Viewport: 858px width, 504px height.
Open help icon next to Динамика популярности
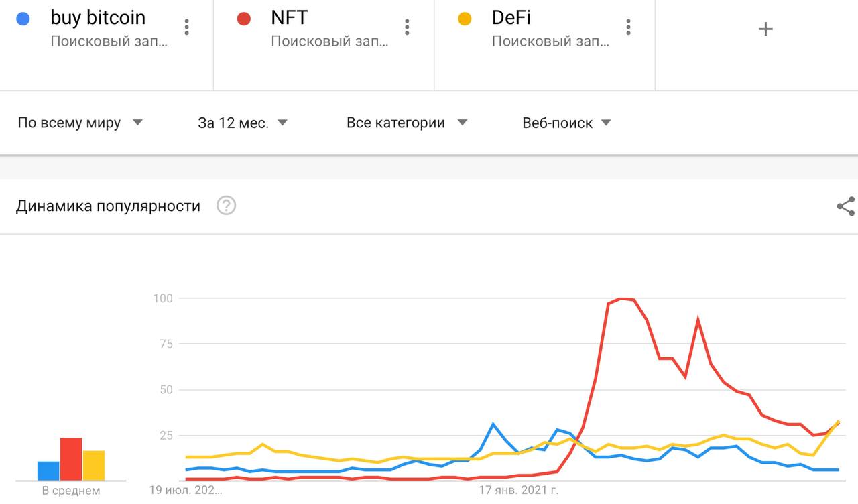tap(227, 206)
